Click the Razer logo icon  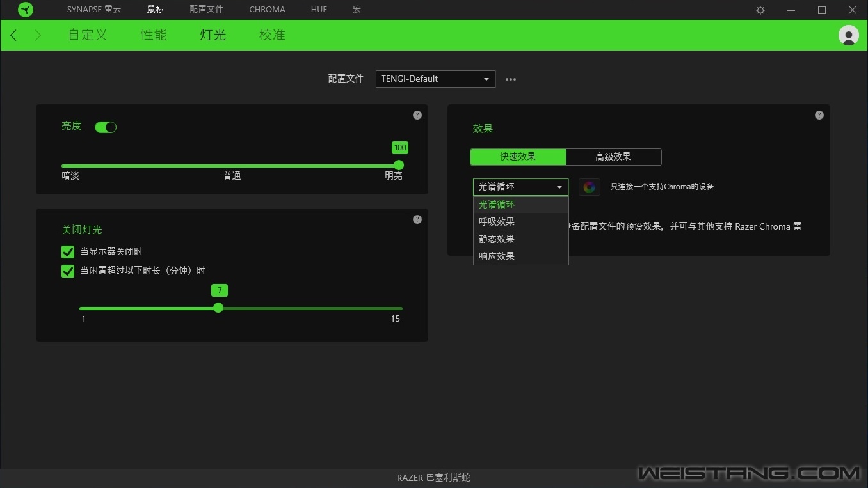[x=26, y=10]
